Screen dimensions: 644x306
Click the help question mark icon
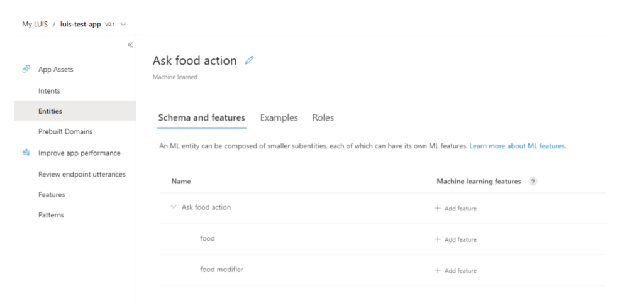coord(533,182)
